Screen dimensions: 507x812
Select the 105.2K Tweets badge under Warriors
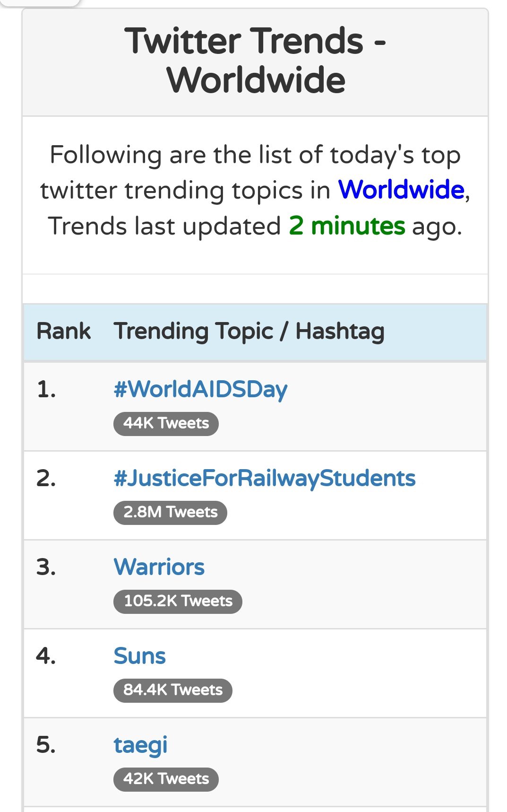(x=178, y=601)
